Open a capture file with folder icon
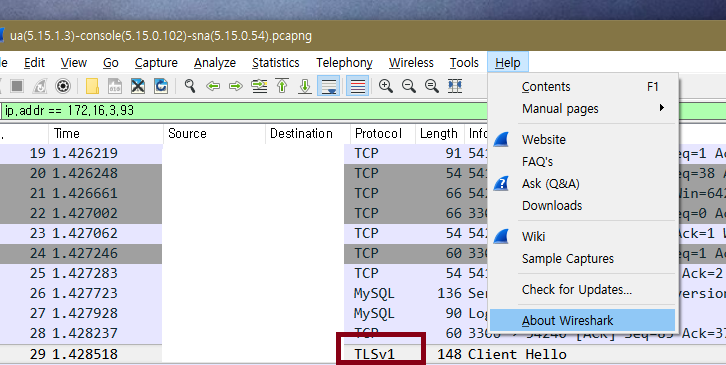 click(x=92, y=86)
